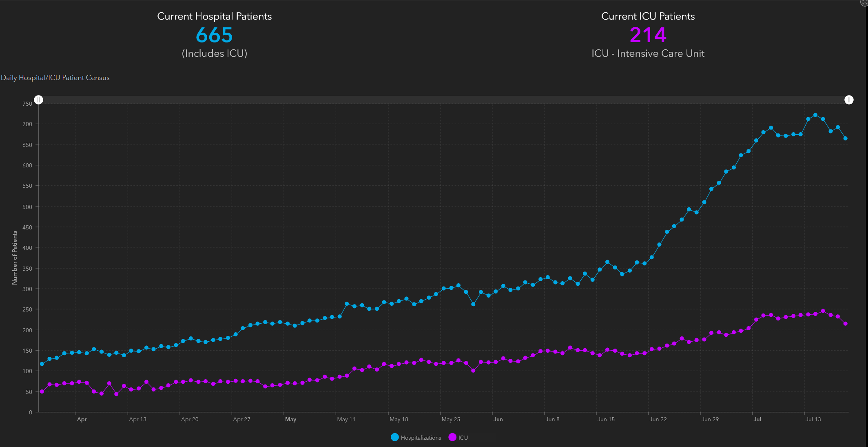
Task: Click the 665 hospital patients value
Action: coord(214,35)
